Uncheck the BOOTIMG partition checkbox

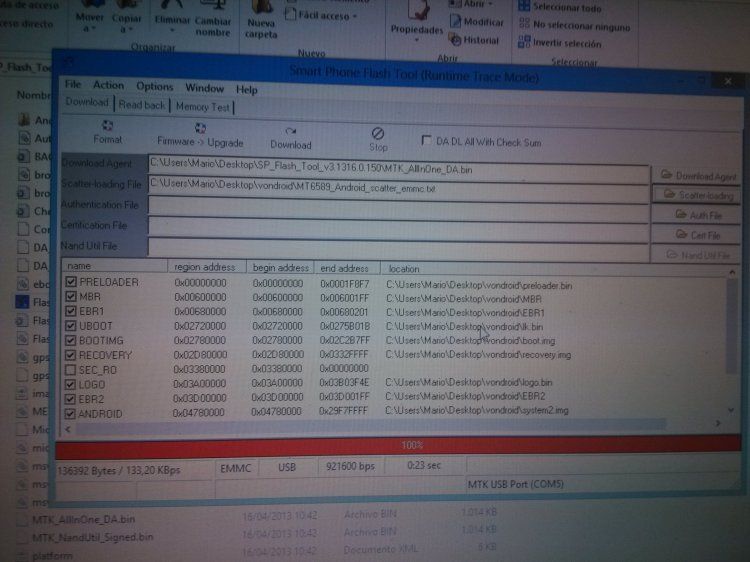point(71,340)
